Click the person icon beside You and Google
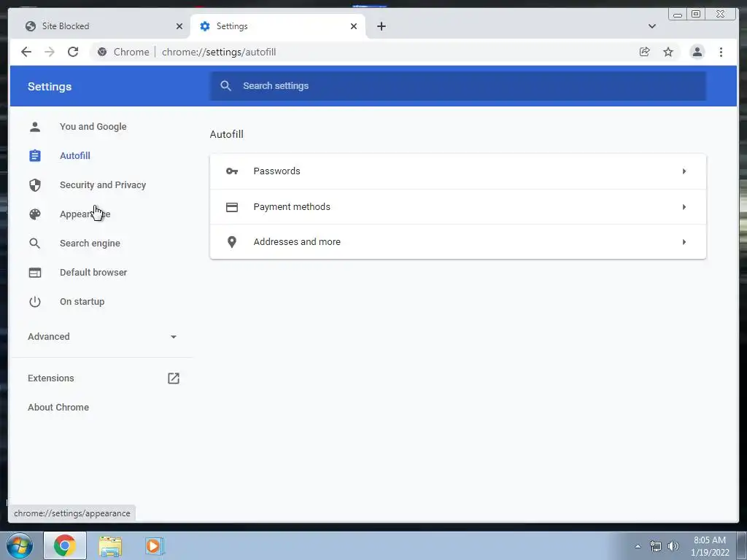 click(x=35, y=127)
